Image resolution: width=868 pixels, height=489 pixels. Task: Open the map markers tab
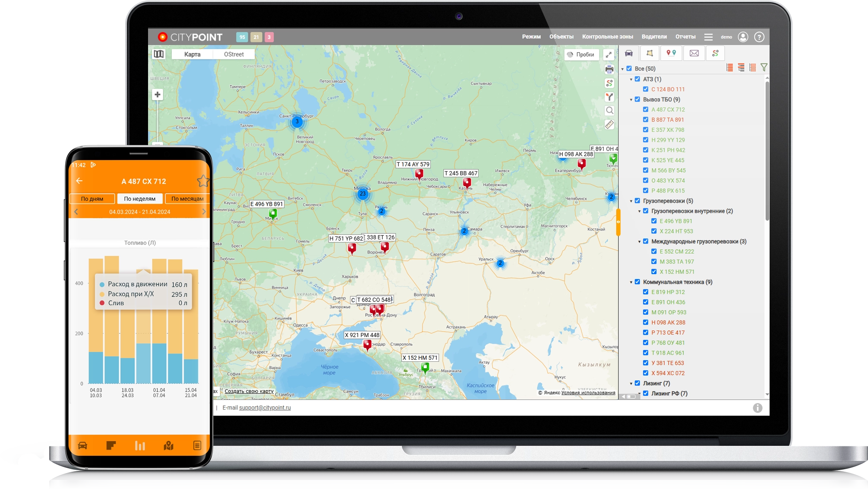click(x=671, y=53)
